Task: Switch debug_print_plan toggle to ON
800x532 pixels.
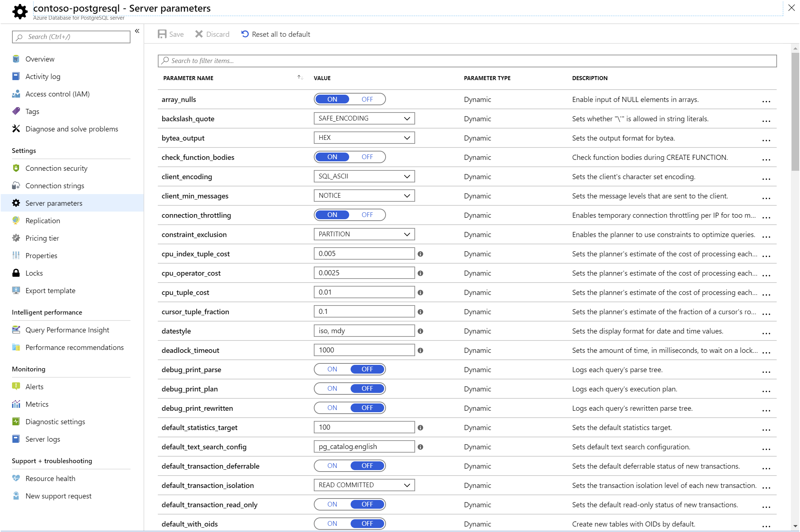Action: pyautogui.click(x=332, y=389)
